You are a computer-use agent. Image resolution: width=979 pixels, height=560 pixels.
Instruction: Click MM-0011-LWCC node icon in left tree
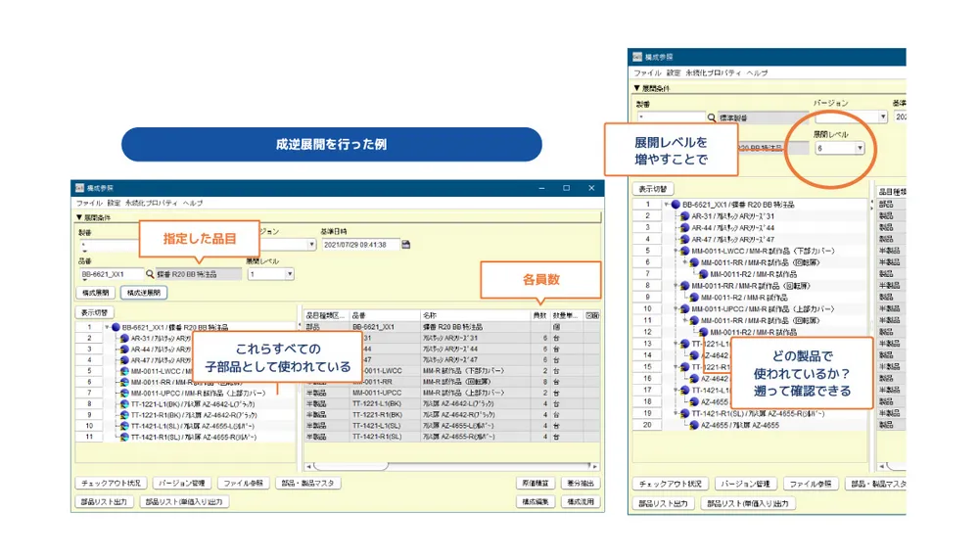(x=124, y=371)
